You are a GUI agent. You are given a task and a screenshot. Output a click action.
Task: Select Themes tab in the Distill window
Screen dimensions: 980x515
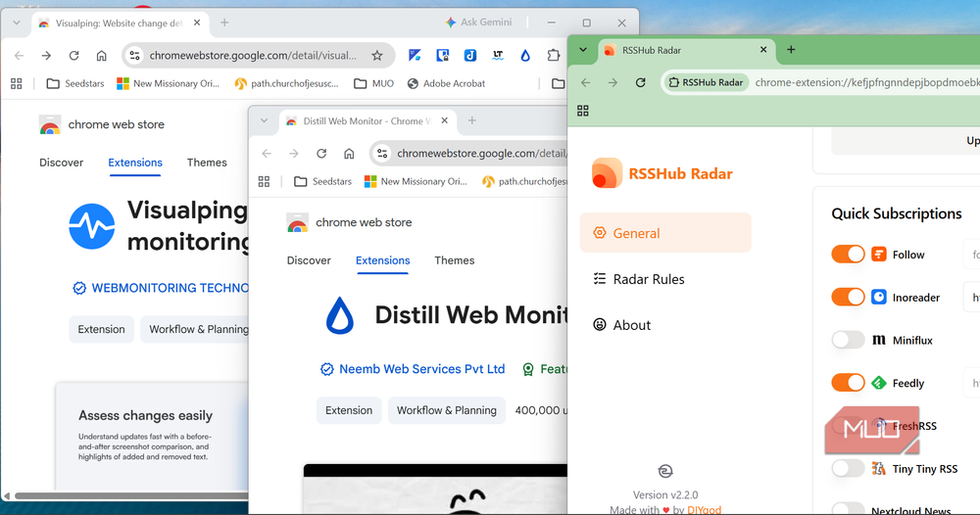tap(455, 260)
